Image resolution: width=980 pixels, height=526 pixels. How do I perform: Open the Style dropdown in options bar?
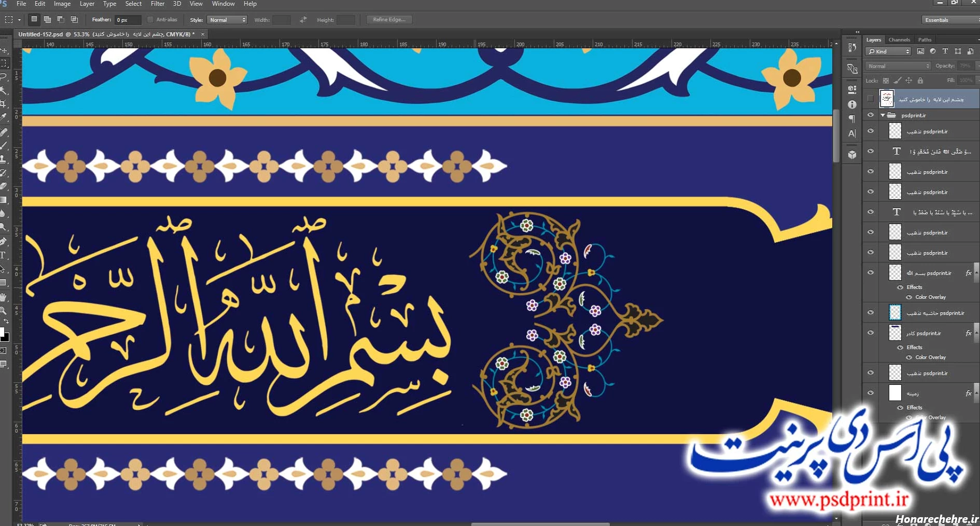pos(227,20)
